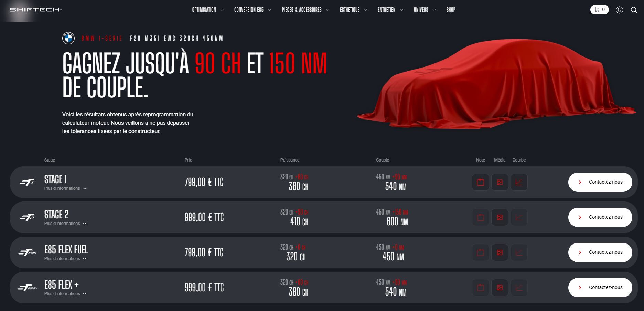Screen dimensions: 644x311
Task: Click the E85 Flex + title
Action: [x=62, y=285]
